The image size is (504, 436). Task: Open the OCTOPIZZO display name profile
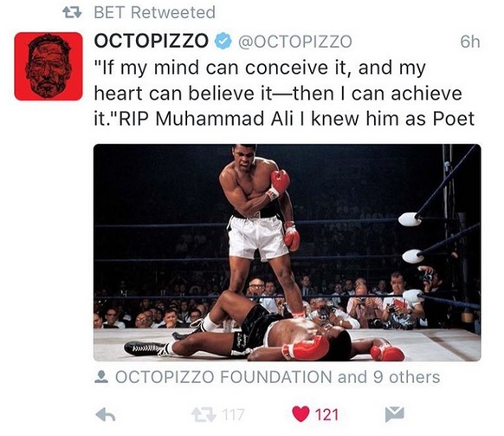pyautogui.click(x=152, y=41)
